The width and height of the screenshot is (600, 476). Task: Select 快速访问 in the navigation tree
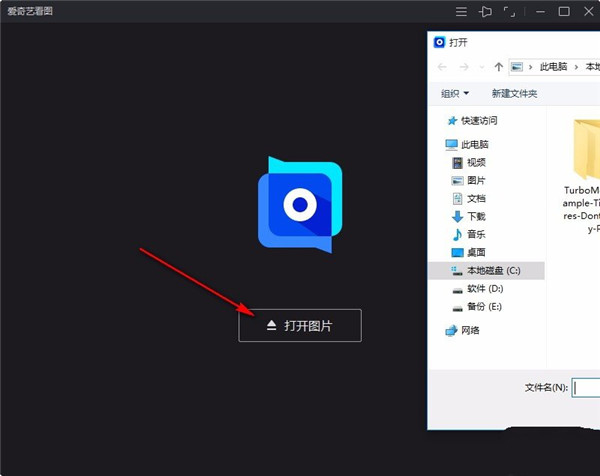[x=478, y=120]
